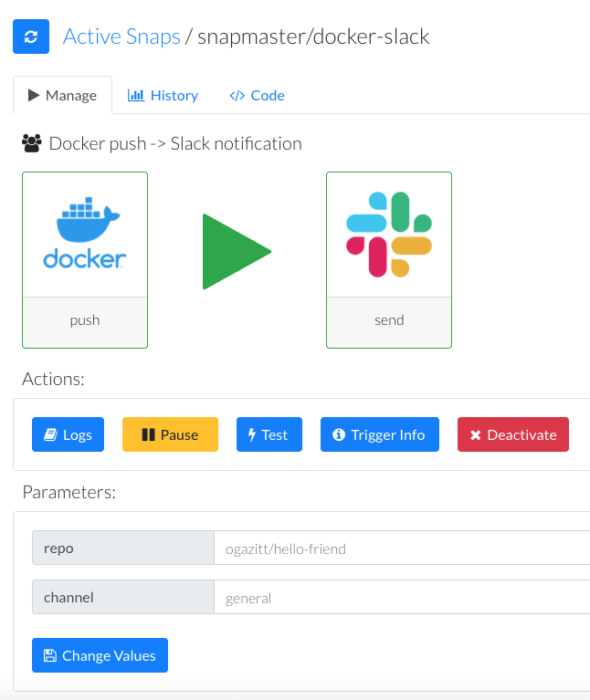
Task: Click the Docker push -> Slack notification heading
Action: pos(175,144)
